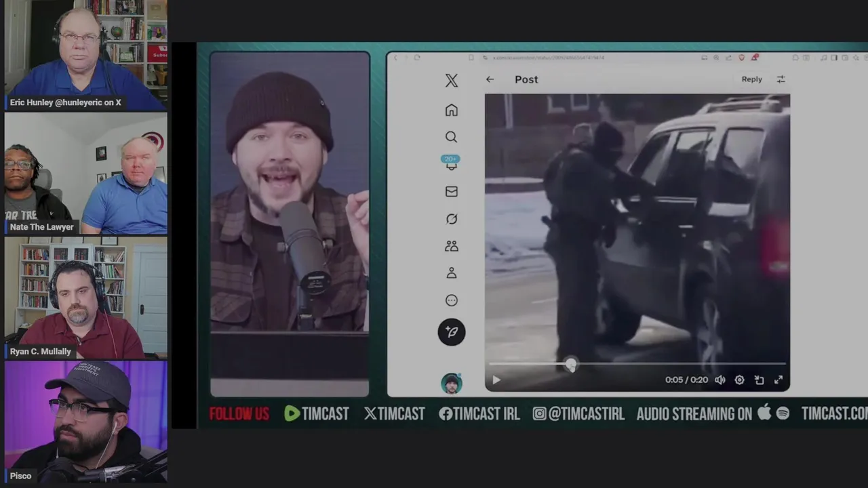
Task: Click the host's webcam video panel
Action: pyautogui.click(x=290, y=224)
